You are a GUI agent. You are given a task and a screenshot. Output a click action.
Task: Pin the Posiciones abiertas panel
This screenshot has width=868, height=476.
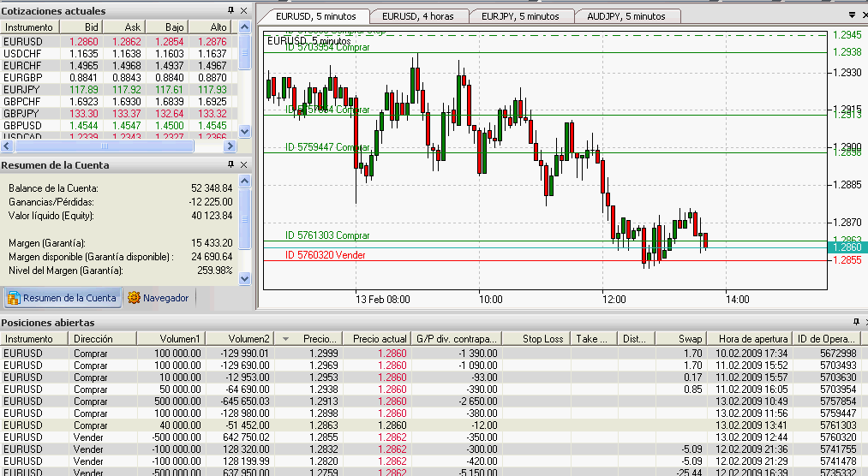tap(856, 321)
